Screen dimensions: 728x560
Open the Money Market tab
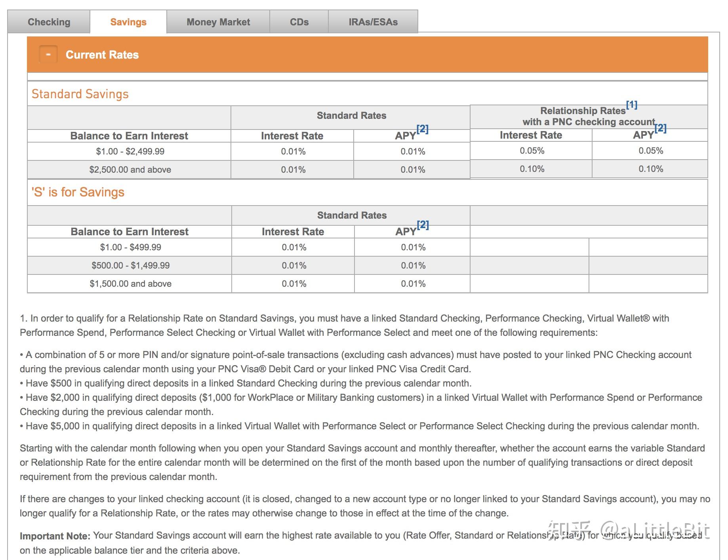pos(218,22)
